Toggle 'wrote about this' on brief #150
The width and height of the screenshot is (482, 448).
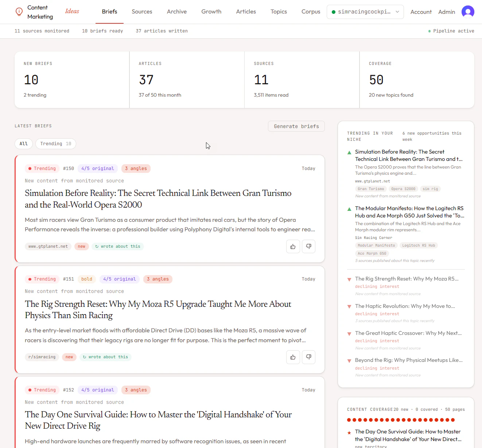[117, 246]
